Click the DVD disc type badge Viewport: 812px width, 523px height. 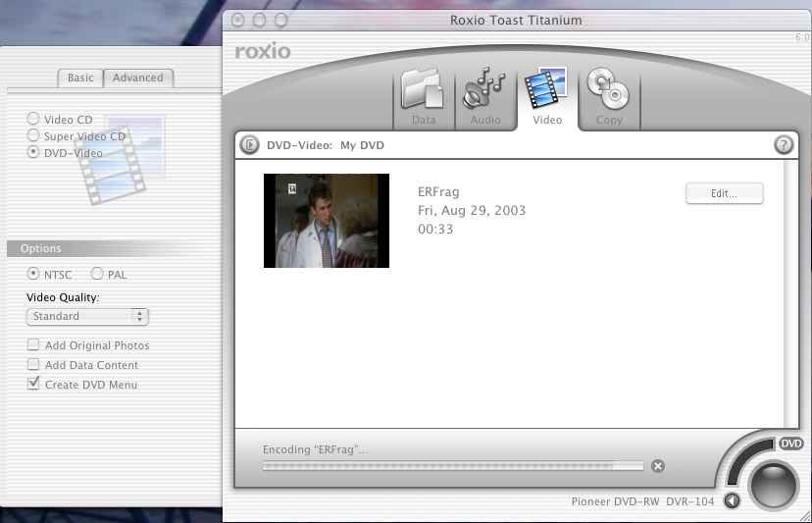[x=790, y=444]
